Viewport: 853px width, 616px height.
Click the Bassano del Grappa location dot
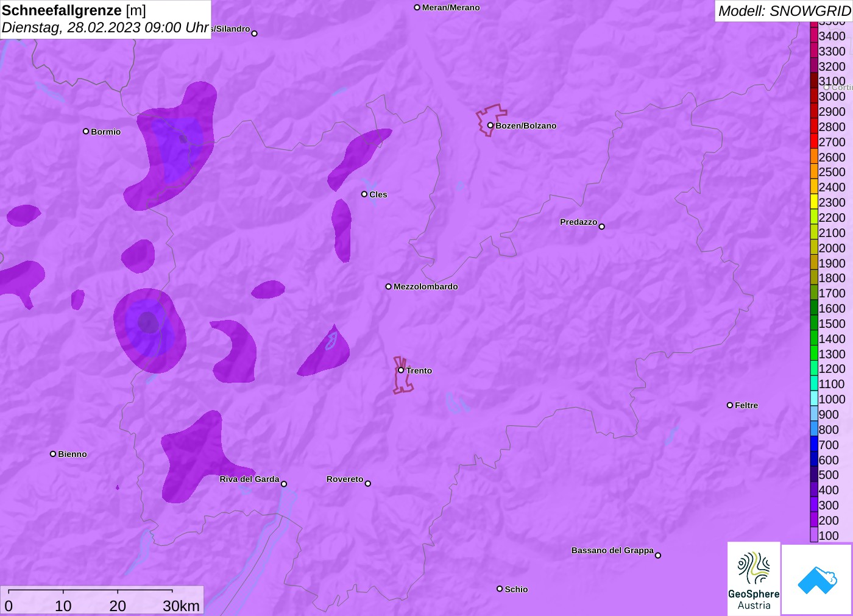coord(658,555)
